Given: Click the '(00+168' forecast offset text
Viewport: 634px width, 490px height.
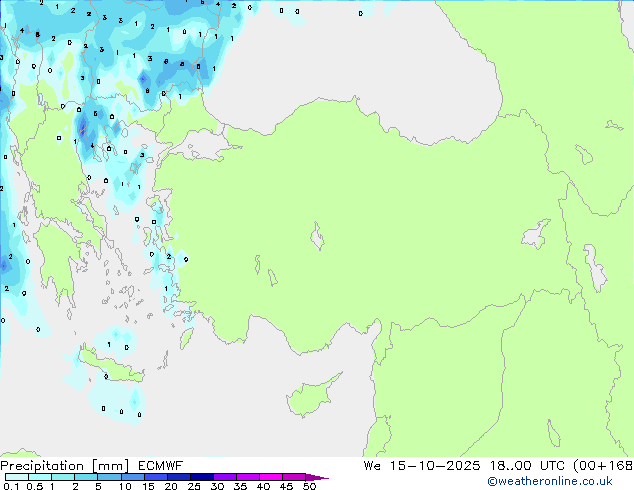Looking at the screenshot, I should pyautogui.click(x=603, y=466).
